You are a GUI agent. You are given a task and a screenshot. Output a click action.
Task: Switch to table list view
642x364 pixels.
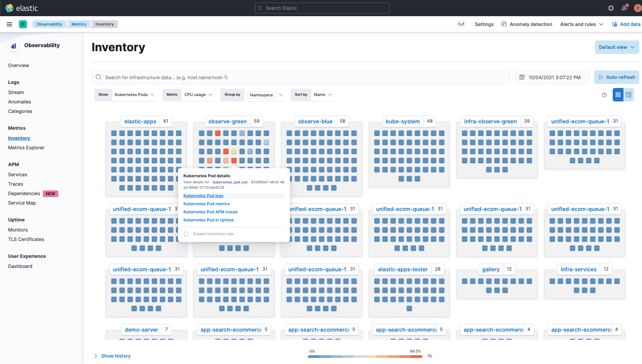coord(629,95)
